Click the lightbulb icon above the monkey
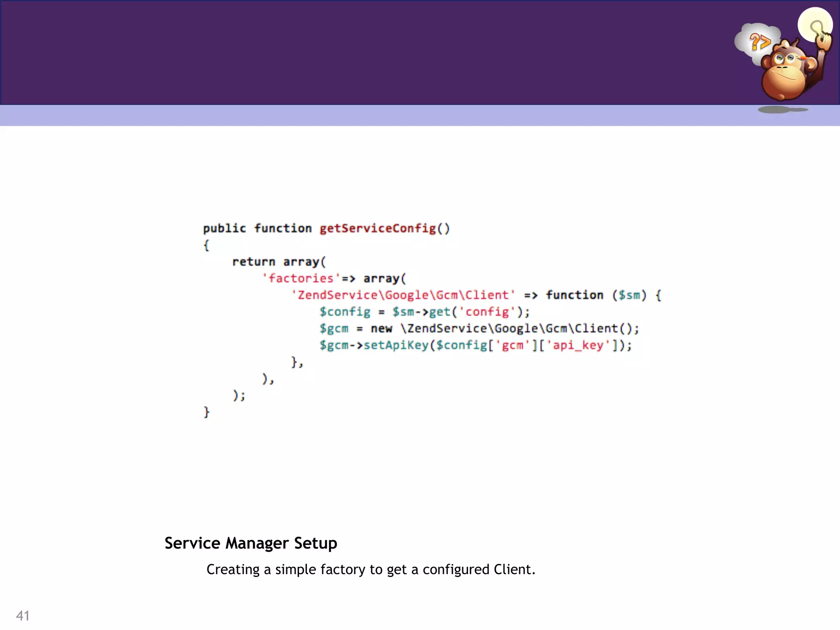This screenshot has width=840, height=630. click(x=815, y=25)
